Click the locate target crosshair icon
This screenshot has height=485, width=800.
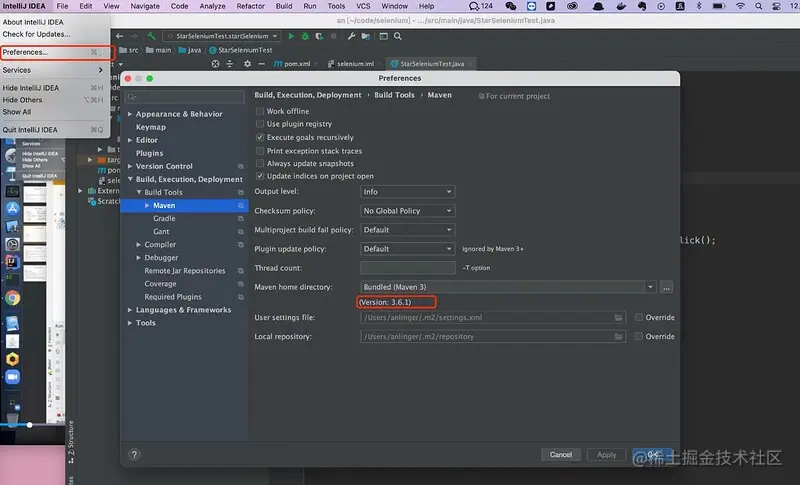pos(215,64)
